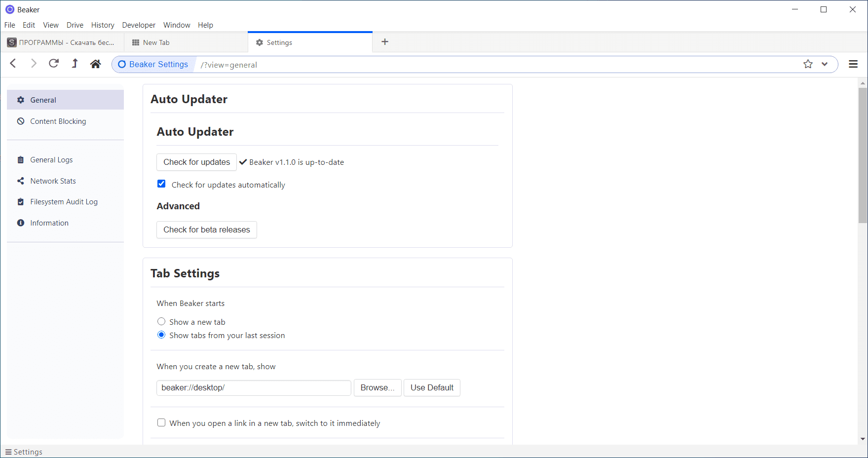Open General Logs section

click(65, 160)
